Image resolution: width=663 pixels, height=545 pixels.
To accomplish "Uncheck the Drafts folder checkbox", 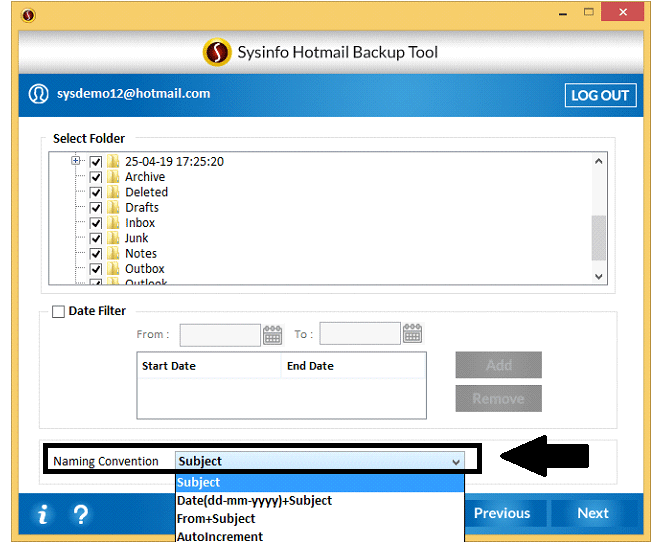I will point(96,208).
